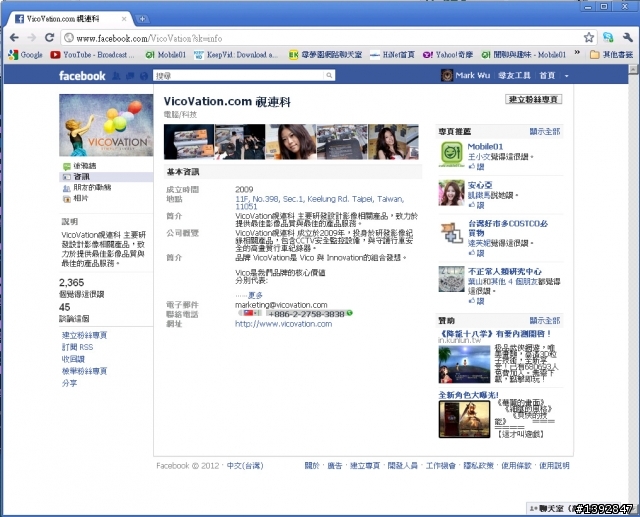Screen dimensions: 640x517
Task: Select the 資訊 info tab
Action: [x=106, y=177]
